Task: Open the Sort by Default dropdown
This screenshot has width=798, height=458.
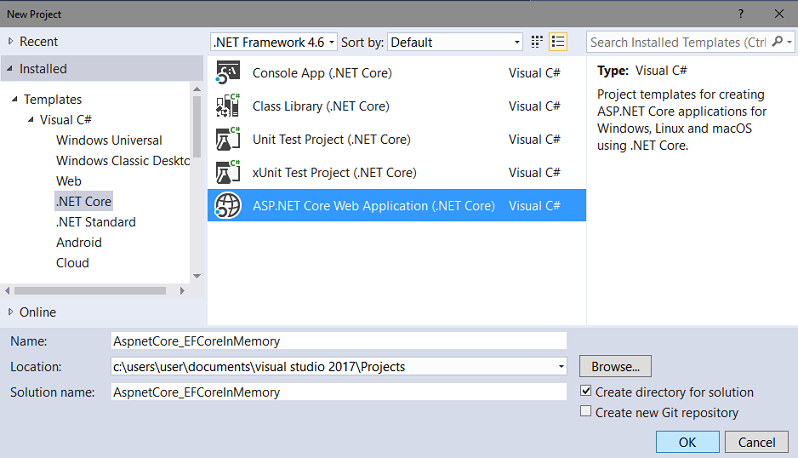Action: pyautogui.click(x=455, y=42)
